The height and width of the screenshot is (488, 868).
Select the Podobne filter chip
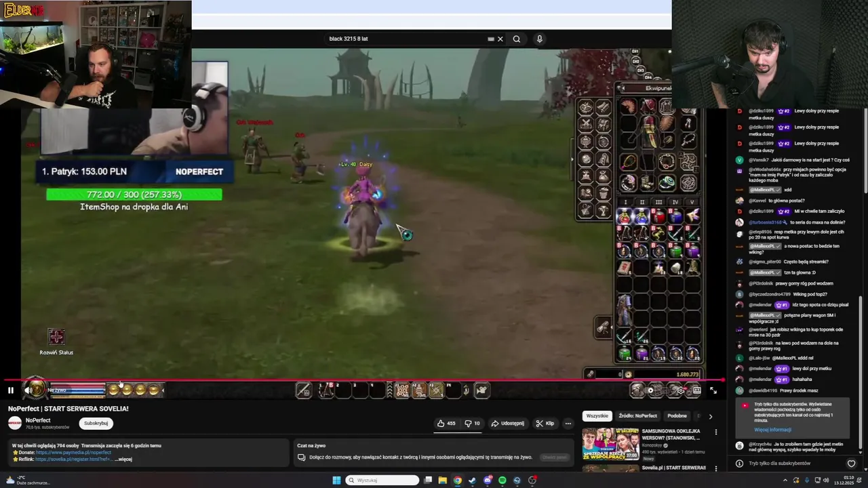point(677,415)
